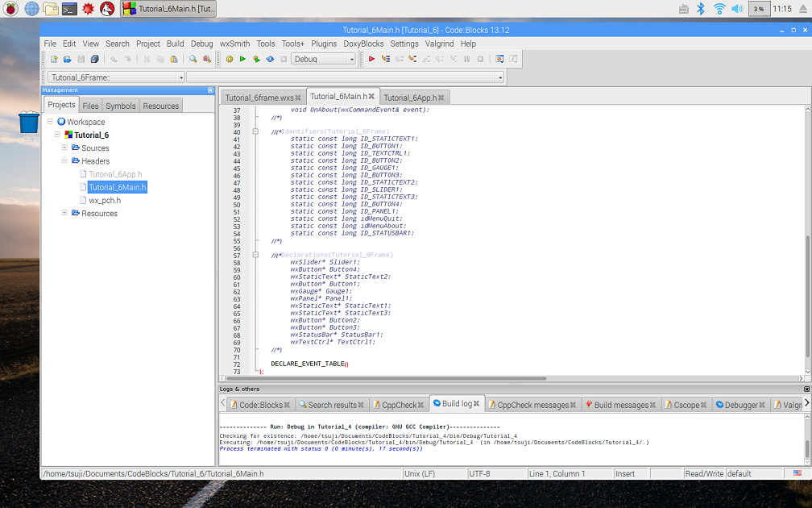Open the Debugging windows icon
812x508 pixels.
click(499, 59)
